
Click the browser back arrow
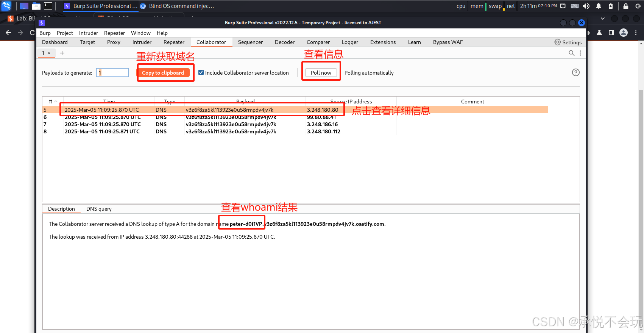click(x=8, y=33)
